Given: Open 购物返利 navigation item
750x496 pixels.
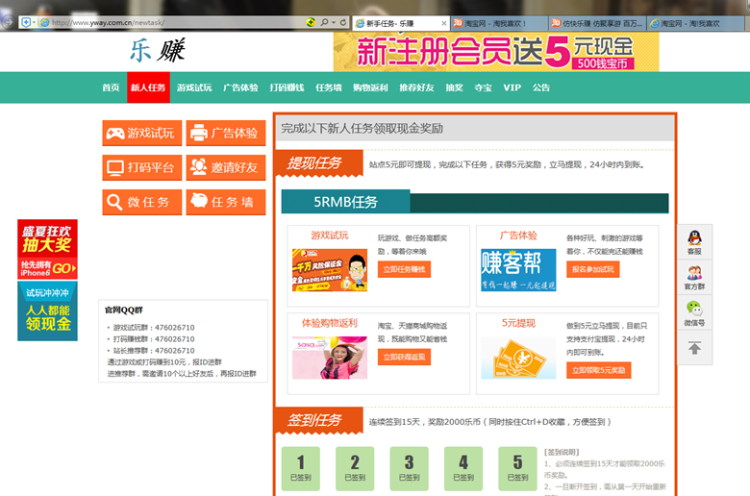Looking at the screenshot, I should 371,88.
